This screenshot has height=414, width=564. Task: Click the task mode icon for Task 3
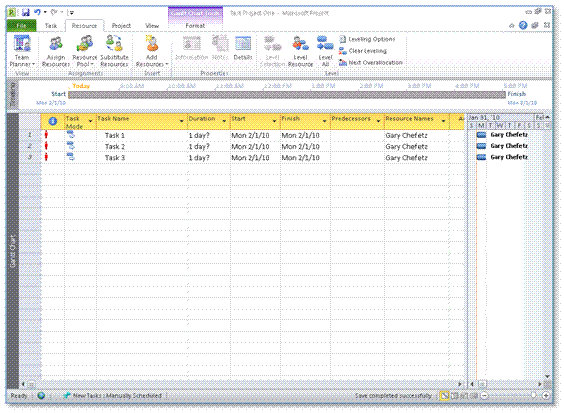71,157
